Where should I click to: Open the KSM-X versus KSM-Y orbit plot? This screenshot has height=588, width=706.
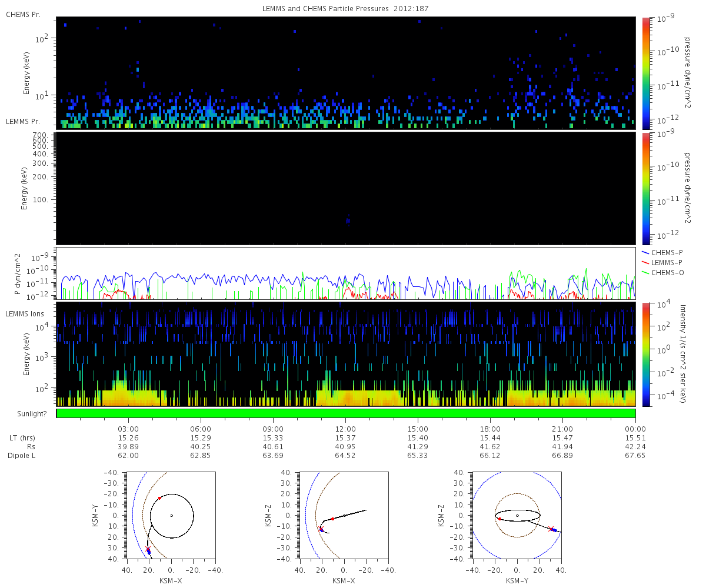[x=171, y=516]
